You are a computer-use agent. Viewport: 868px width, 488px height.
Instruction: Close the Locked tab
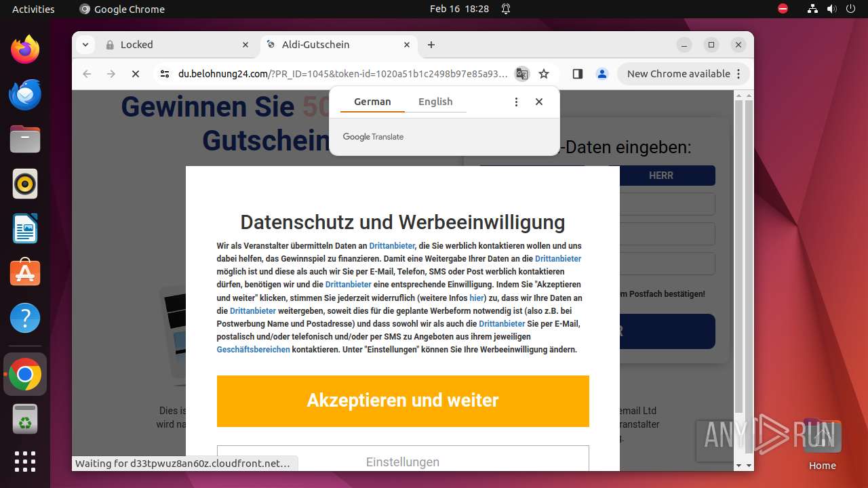[245, 45]
